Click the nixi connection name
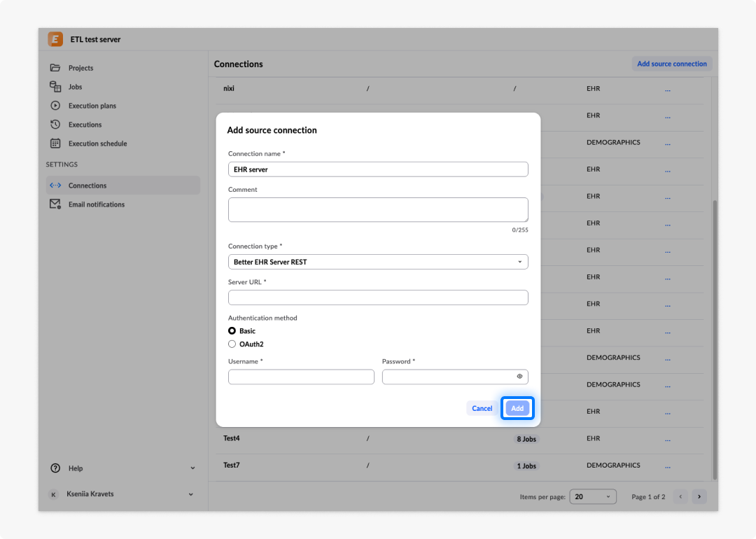The image size is (756, 539). tap(228, 88)
